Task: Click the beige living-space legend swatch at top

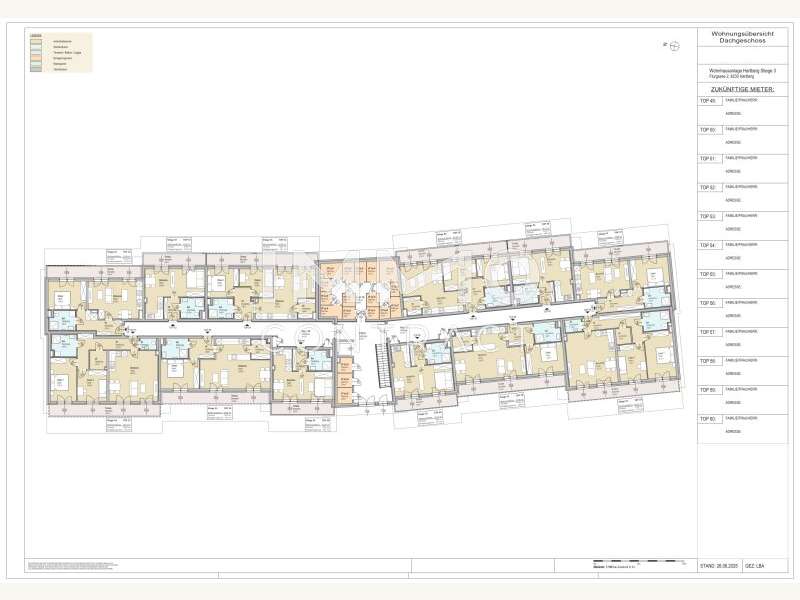Action: (35, 41)
